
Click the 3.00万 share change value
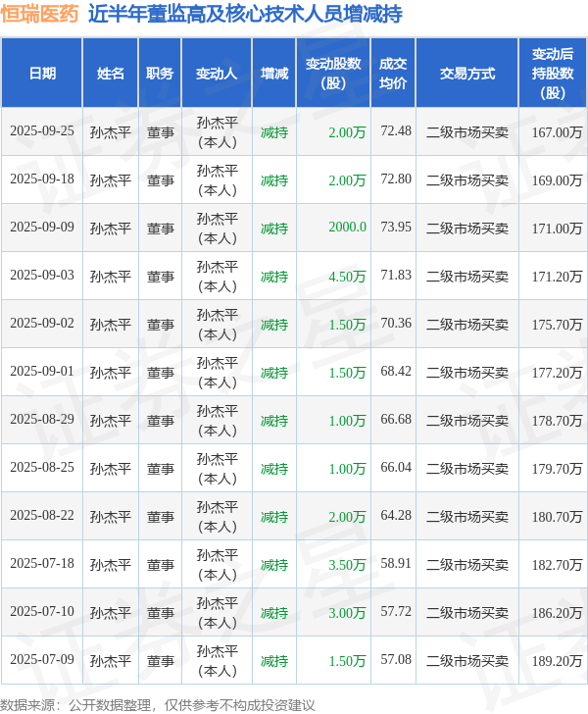click(347, 613)
